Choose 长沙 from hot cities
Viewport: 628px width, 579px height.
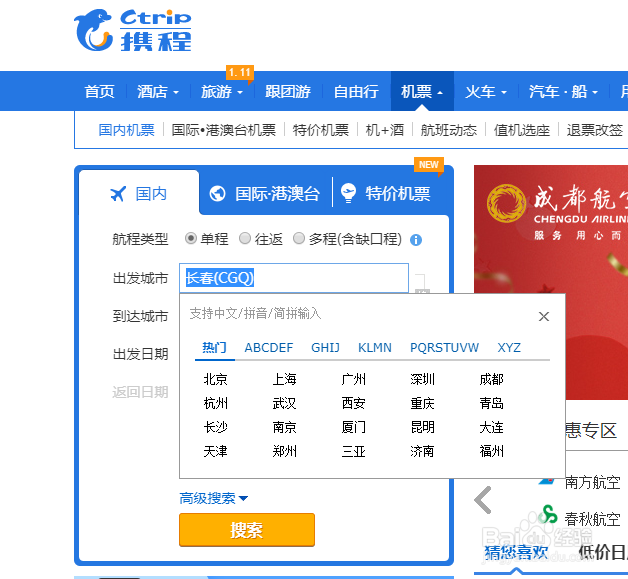(x=215, y=427)
